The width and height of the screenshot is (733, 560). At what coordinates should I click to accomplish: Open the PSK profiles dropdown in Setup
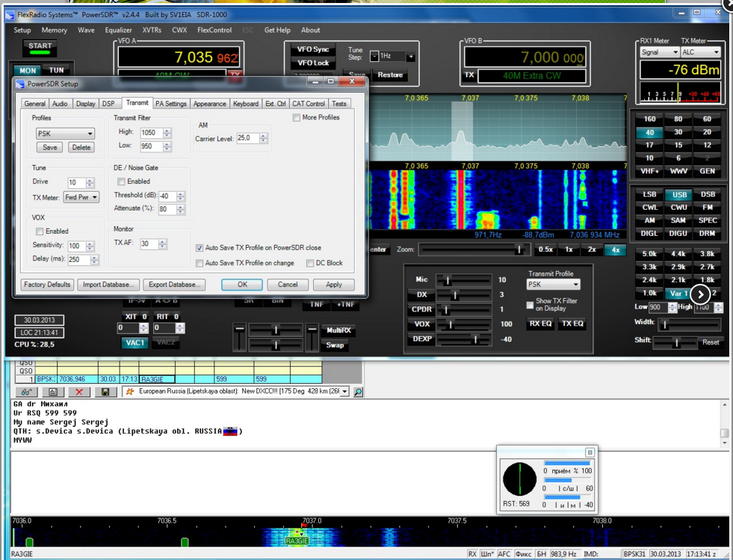pyautogui.click(x=65, y=134)
